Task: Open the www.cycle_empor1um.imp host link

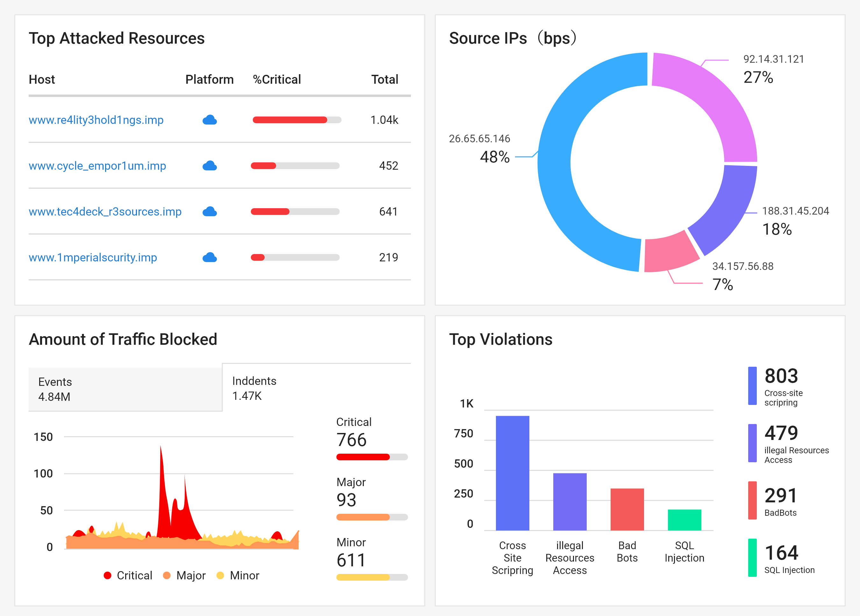Action: pyautogui.click(x=97, y=166)
